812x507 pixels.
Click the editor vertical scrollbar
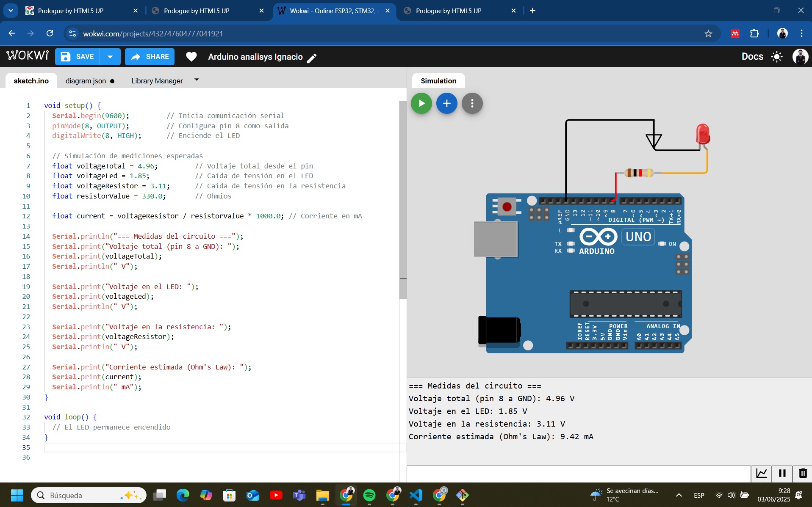pos(403,200)
